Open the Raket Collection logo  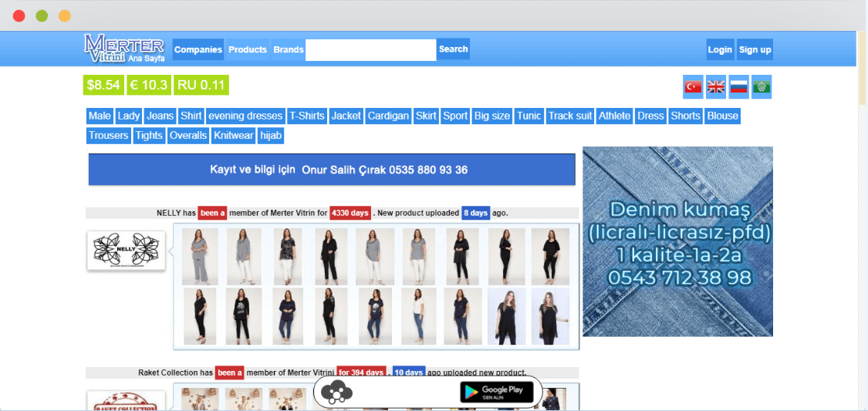[127, 400]
